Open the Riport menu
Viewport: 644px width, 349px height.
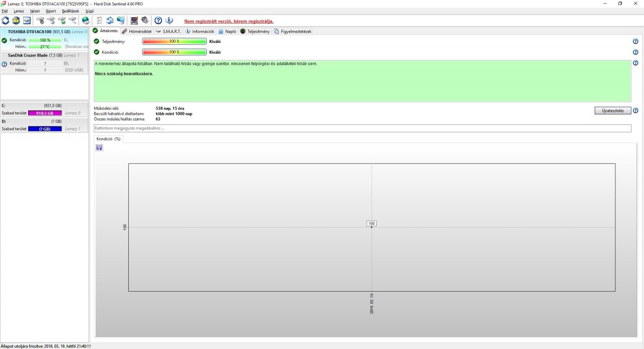coord(51,11)
